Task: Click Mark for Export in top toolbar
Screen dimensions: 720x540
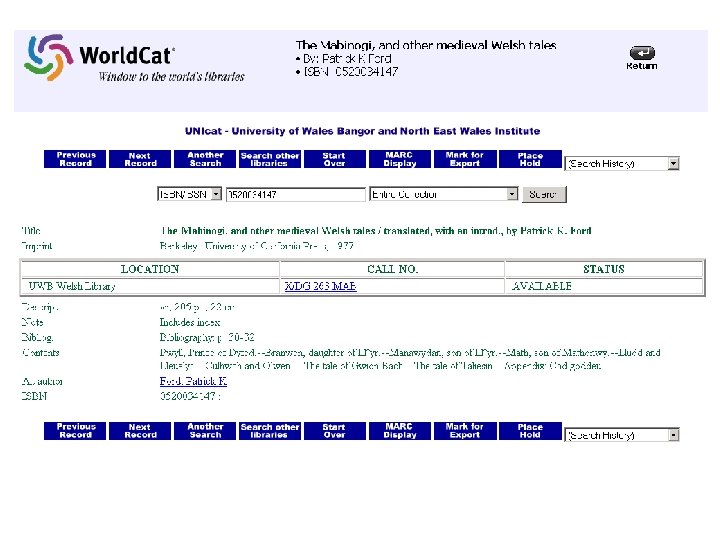Action: [465, 159]
